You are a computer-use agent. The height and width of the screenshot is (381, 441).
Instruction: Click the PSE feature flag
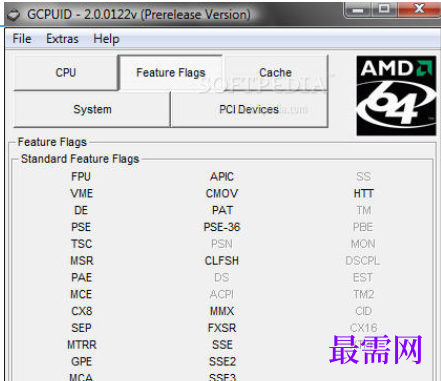[81, 227]
